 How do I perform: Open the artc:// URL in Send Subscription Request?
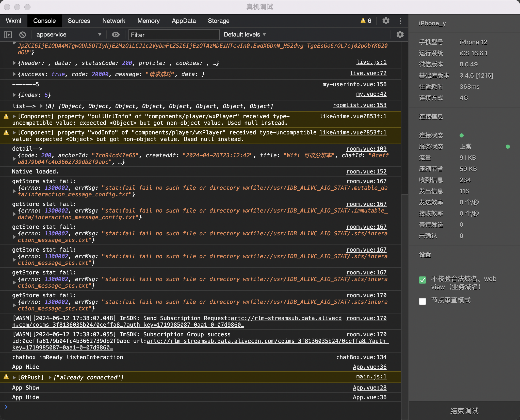(x=286, y=318)
